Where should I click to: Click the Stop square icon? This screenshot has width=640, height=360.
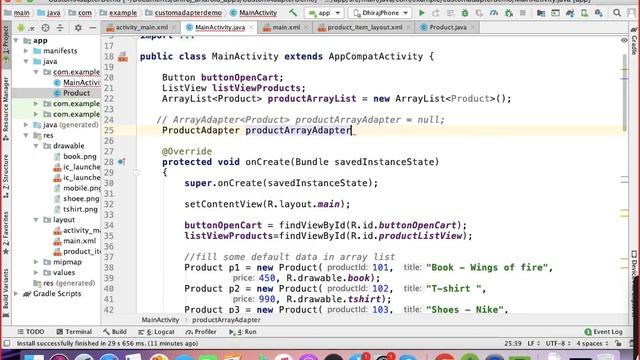(x=523, y=13)
